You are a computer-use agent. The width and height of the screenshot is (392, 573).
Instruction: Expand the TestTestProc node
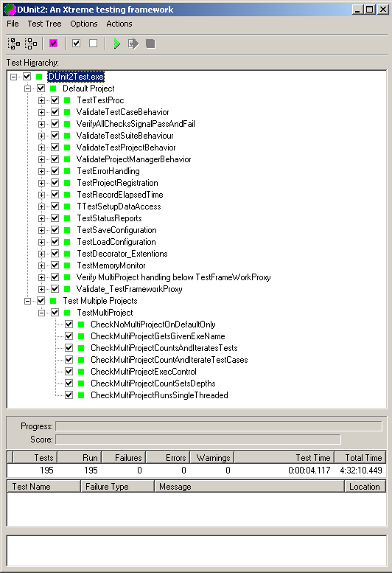[x=41, y=100]
